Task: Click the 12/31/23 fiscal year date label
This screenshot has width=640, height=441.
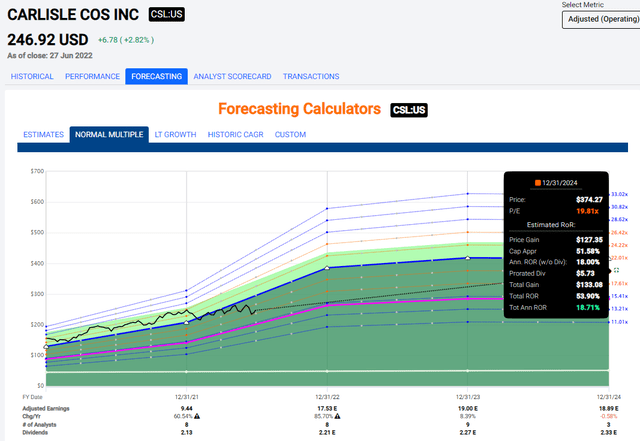Action: 468,397
